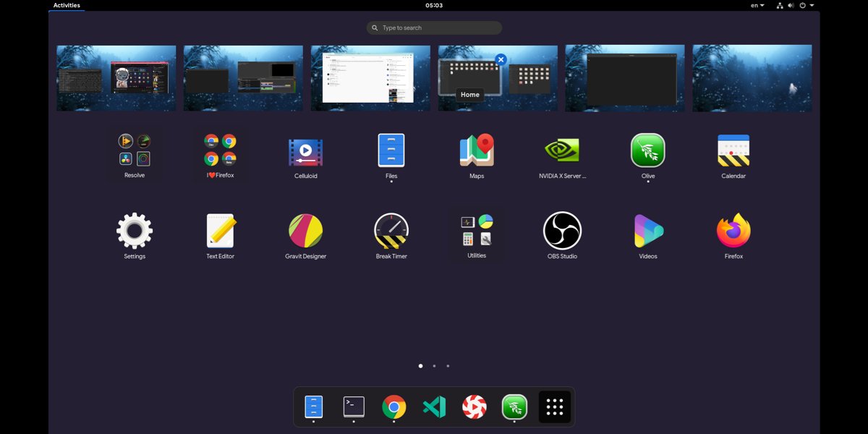This screenshot has width=868, height=434.
Task: Click the network status icon
Action: pos(780,5)
